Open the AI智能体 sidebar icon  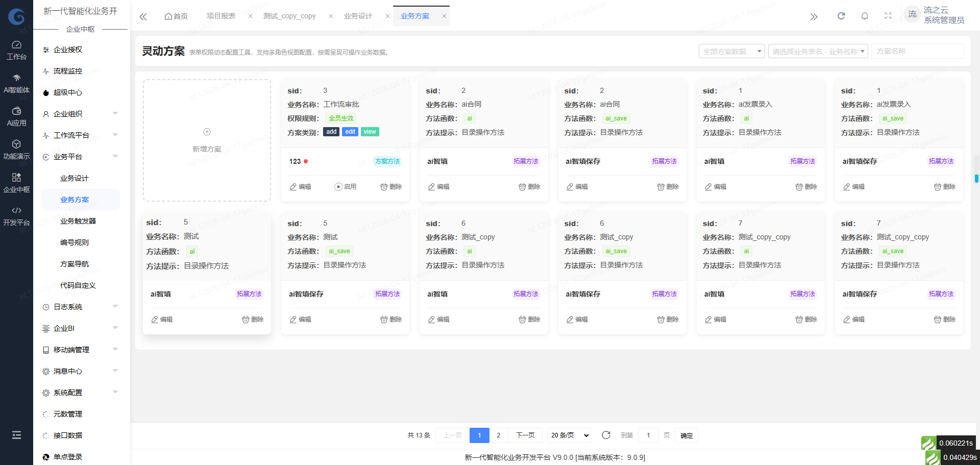[x=16, y=83]
